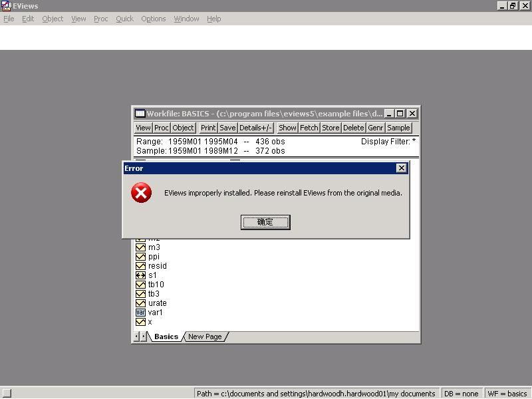This screenshot has width=532, height=399.
Task: Open the Quick menu
Action: (x=124, y=19)
